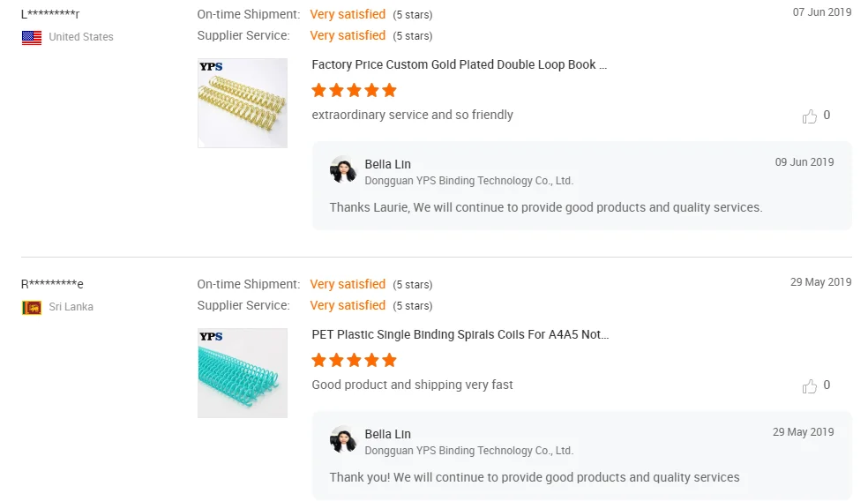Open teal plastic spiral coils product image

pos(243,373)
